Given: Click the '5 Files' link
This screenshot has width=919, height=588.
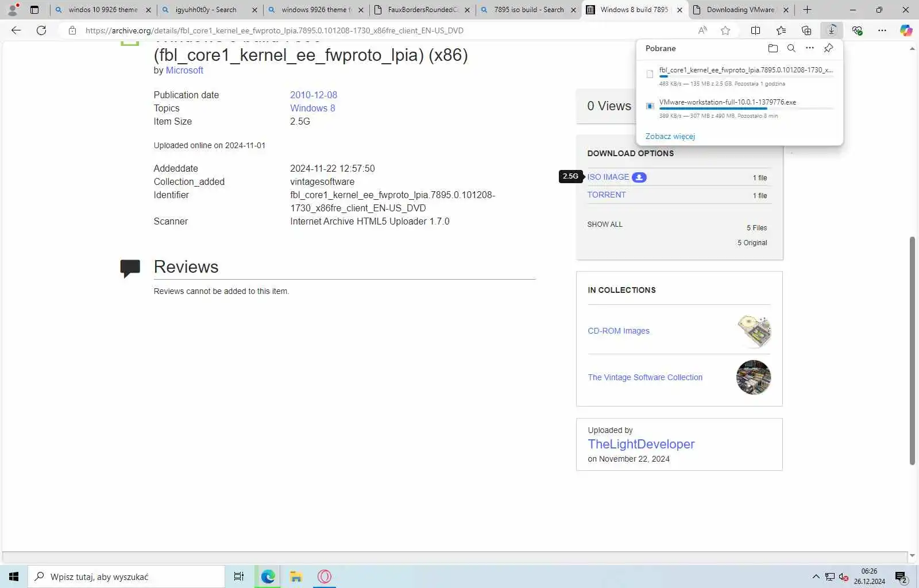Looking at the screenshot, I should pyautogui.click(x=756, y=228).
